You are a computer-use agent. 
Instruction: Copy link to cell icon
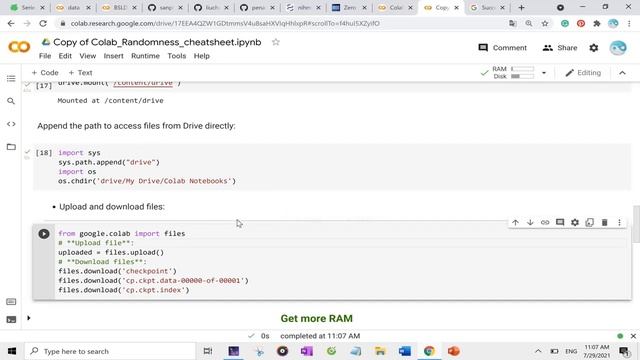tap(545, 222)
